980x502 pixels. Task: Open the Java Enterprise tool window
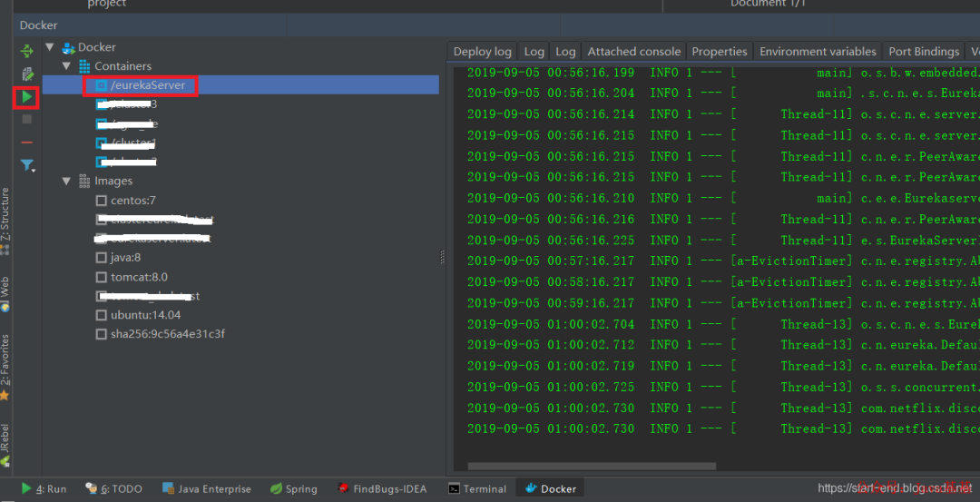tap(206, 489)
